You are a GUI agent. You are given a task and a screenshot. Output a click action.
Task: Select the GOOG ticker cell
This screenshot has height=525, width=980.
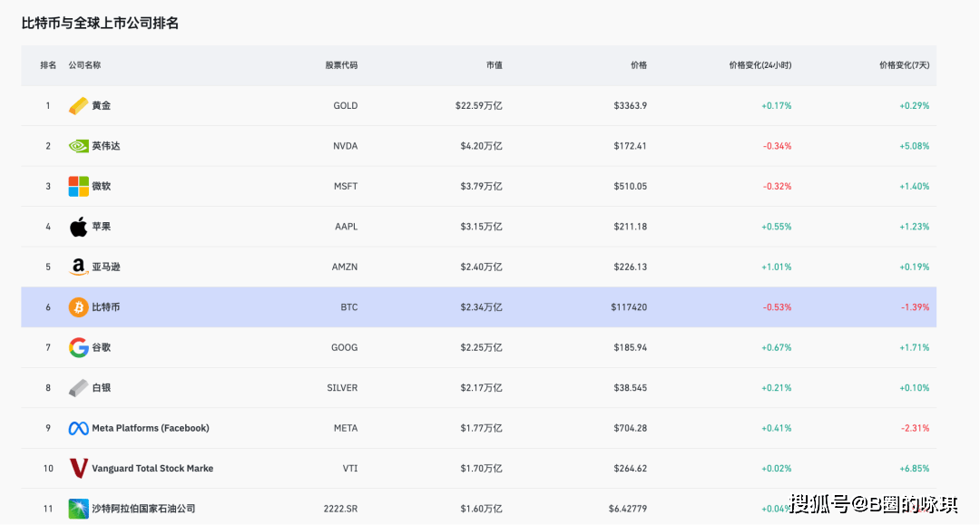(x=345, y=347)
